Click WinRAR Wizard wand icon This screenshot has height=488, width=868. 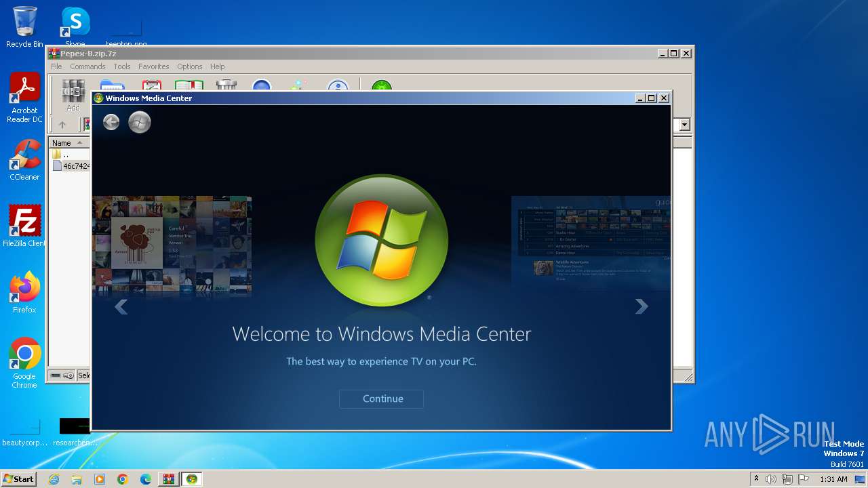(x=298, y=85)
